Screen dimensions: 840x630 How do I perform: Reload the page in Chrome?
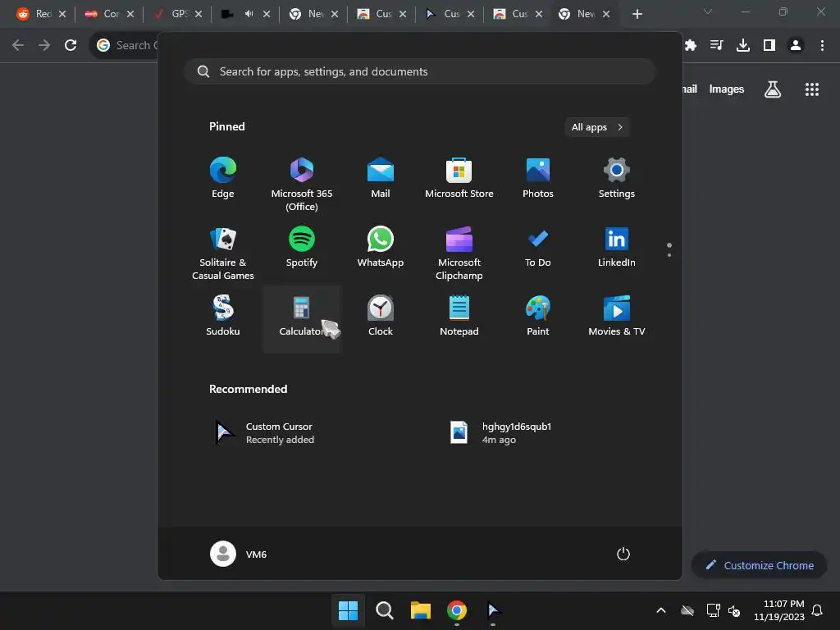(x=71, y=45)
